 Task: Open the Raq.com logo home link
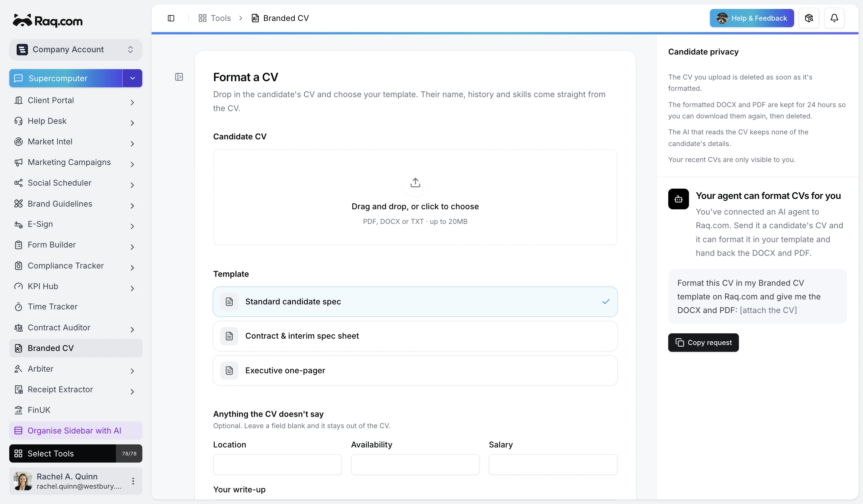tap(48, 21)
